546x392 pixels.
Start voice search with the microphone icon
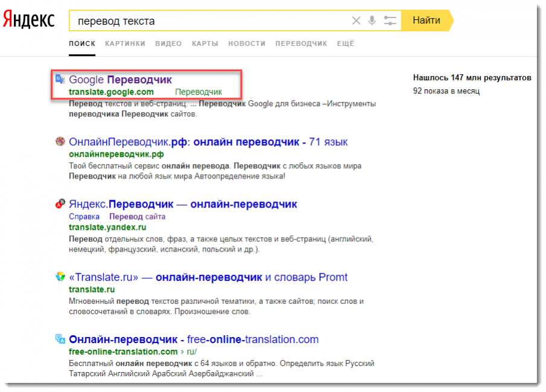click(372, 21)
